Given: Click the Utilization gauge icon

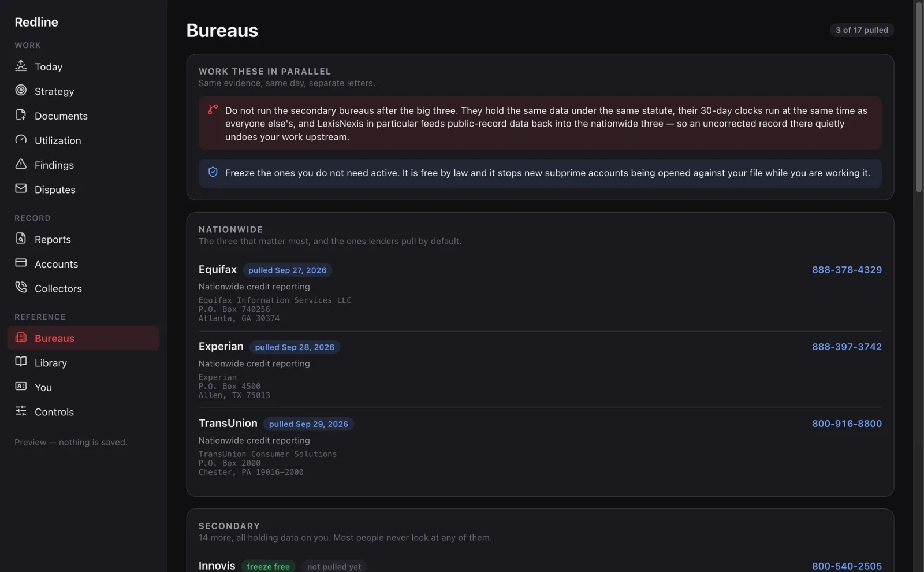Looking at the screenshot, I should (x=21, y=139).
